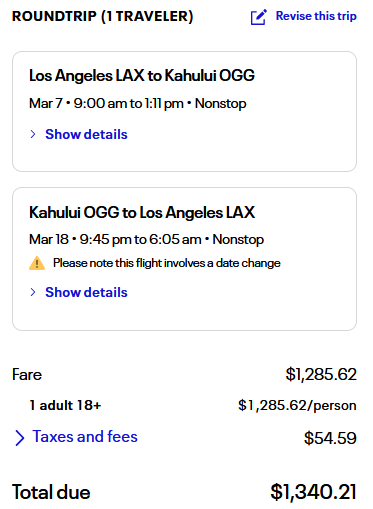Screen dimensions: 373x509
Task: Select the Kahului OGG to Los Angeles LAX heading
Action: coord(142,213)
